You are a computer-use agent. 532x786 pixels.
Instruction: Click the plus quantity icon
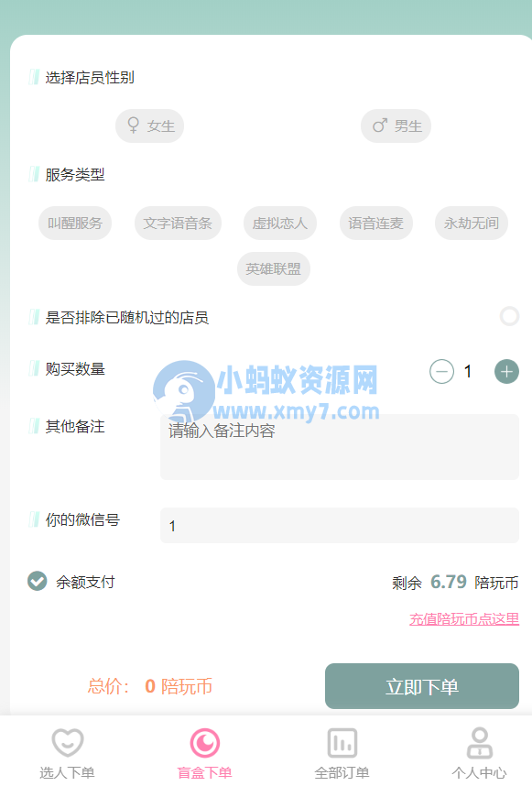[506, 372]
